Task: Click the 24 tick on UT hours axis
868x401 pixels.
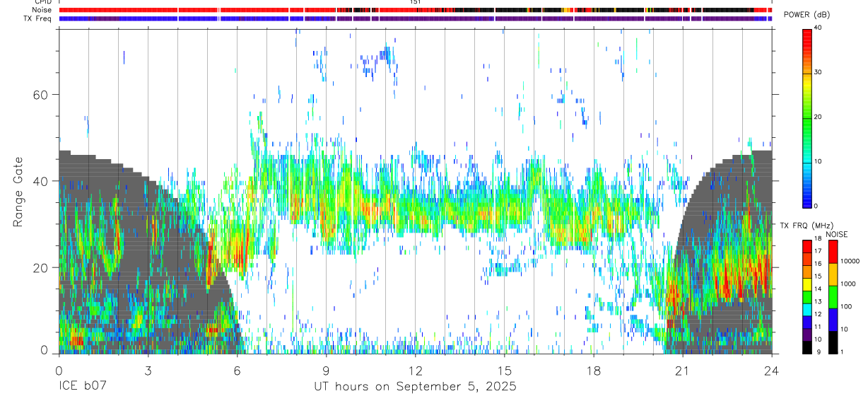Action: pyautogui.click(x=772, y=371)
